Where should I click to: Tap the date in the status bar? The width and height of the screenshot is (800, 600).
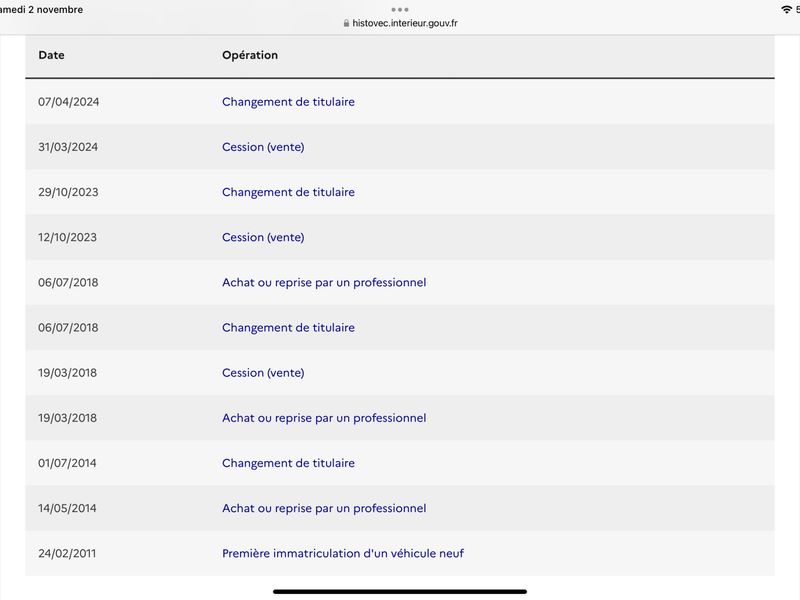point(41,9)
